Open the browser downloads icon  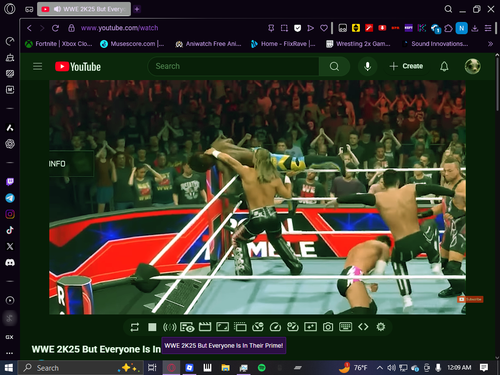475,28
